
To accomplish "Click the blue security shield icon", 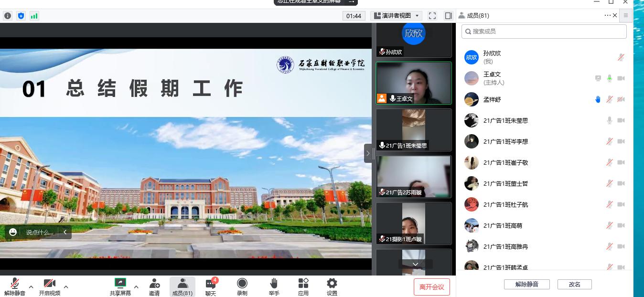I will tap(21, 16).
